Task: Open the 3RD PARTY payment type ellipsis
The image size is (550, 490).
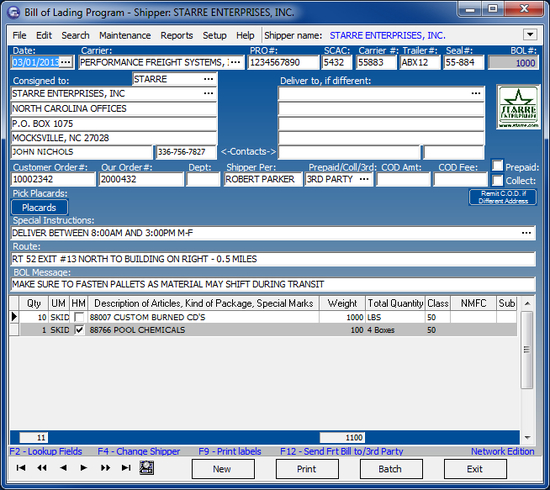Action: pos(364,179)
